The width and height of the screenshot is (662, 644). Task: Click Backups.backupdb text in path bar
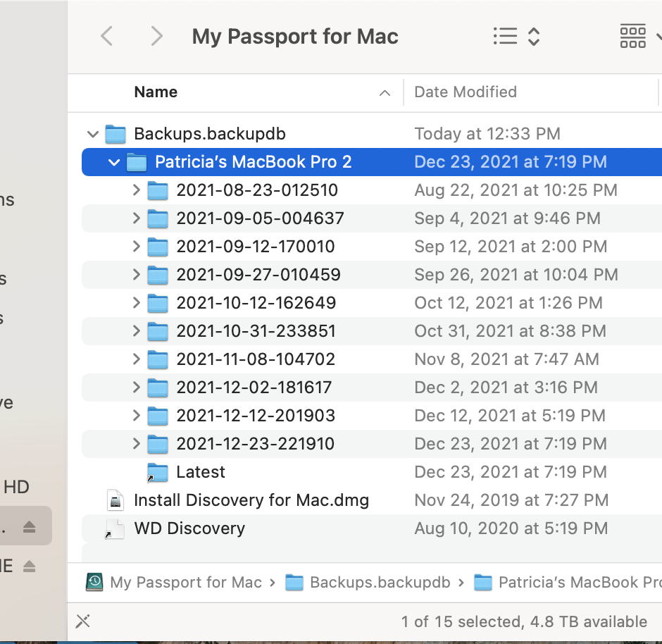pos(380,583)
